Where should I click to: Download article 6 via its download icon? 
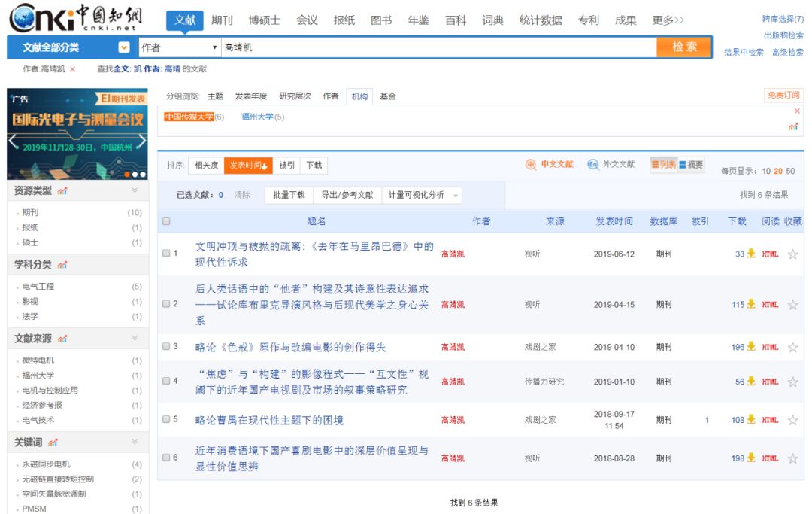(751, 458)
